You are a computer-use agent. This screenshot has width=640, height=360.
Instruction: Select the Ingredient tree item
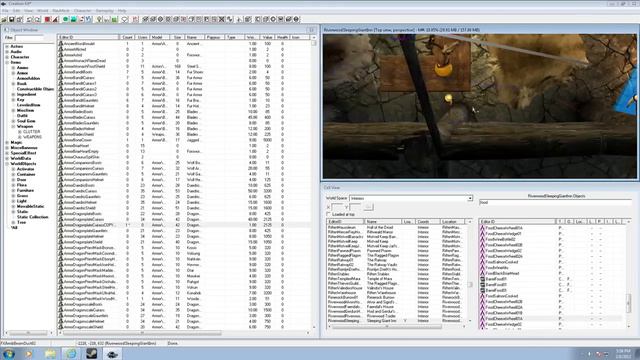(x=27, y=94)
